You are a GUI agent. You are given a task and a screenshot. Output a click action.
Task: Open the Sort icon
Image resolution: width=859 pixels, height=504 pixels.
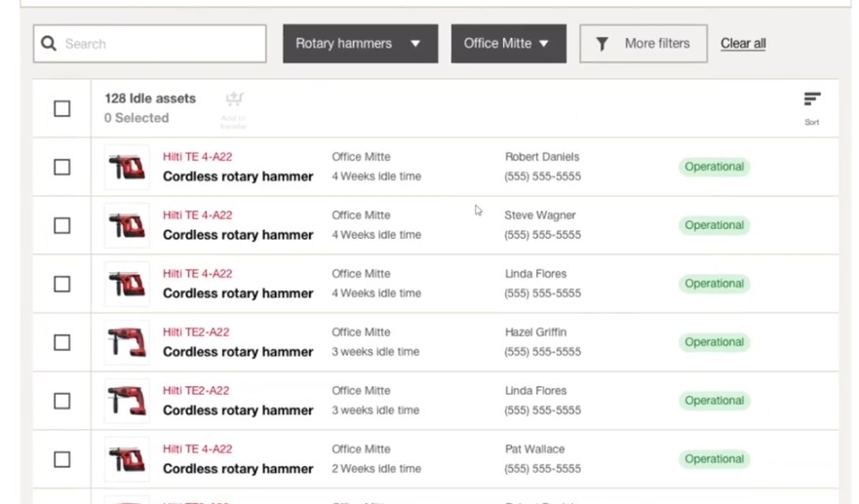point(812,99)
